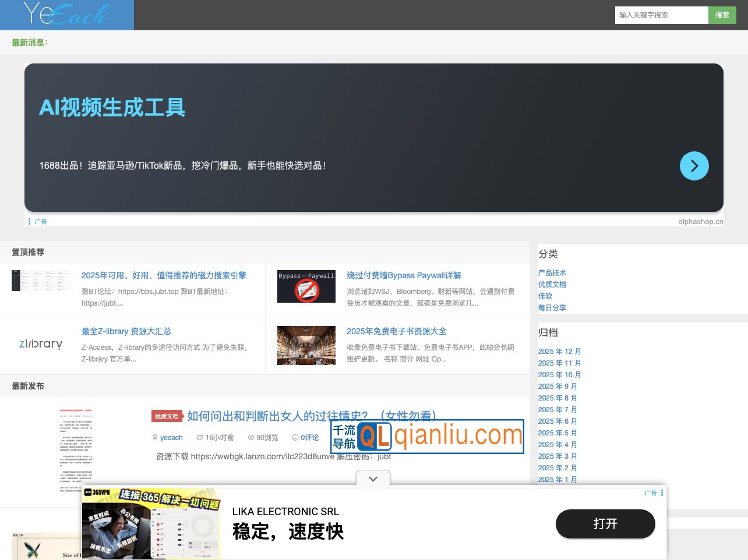Click the Z-library logo thumbnail
This screenshot has width=748, height=560.
coord(40,345)
